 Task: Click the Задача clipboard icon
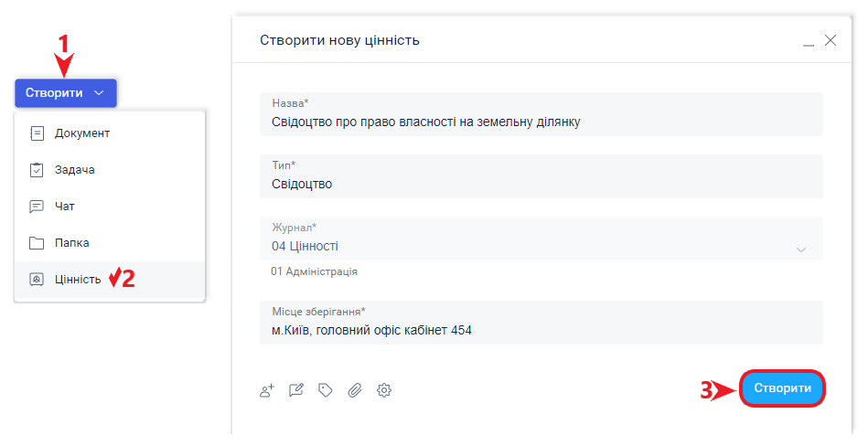click(x=37, y=170)
